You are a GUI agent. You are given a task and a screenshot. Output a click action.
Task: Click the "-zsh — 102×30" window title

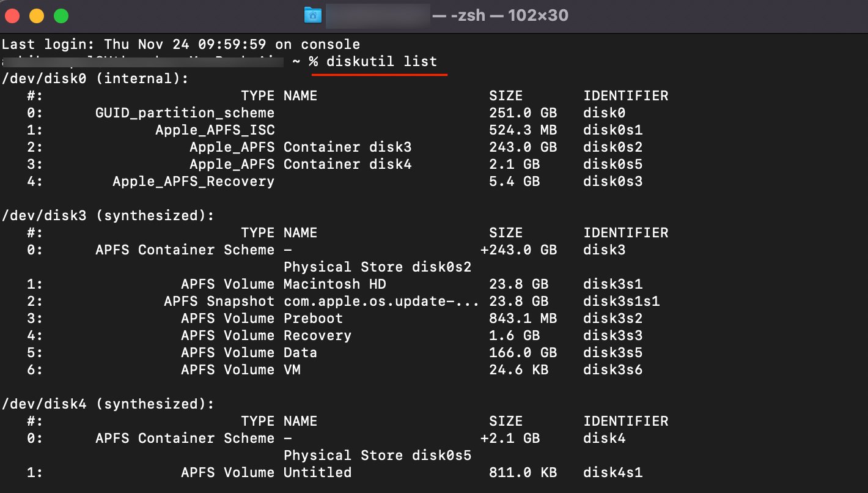500,15
